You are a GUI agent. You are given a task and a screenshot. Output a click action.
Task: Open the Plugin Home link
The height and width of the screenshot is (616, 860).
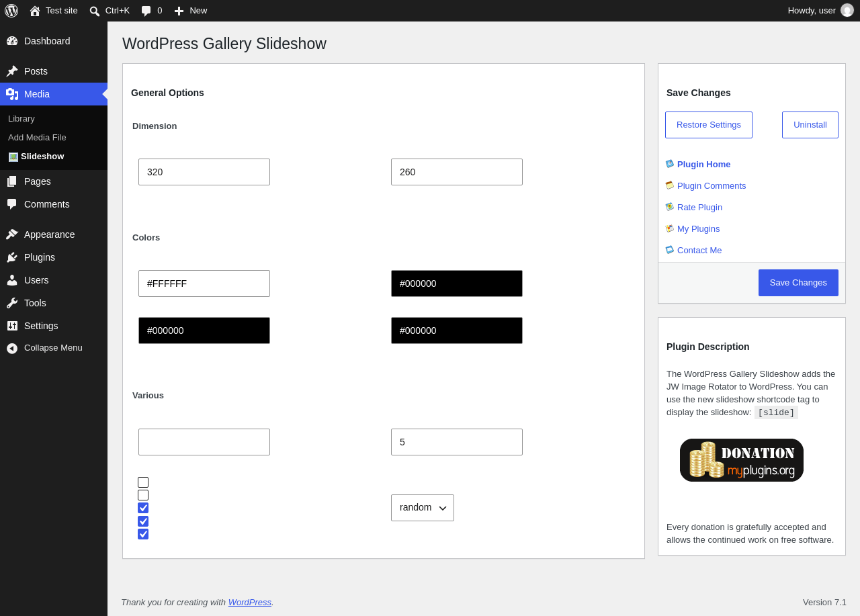point(703,164)
